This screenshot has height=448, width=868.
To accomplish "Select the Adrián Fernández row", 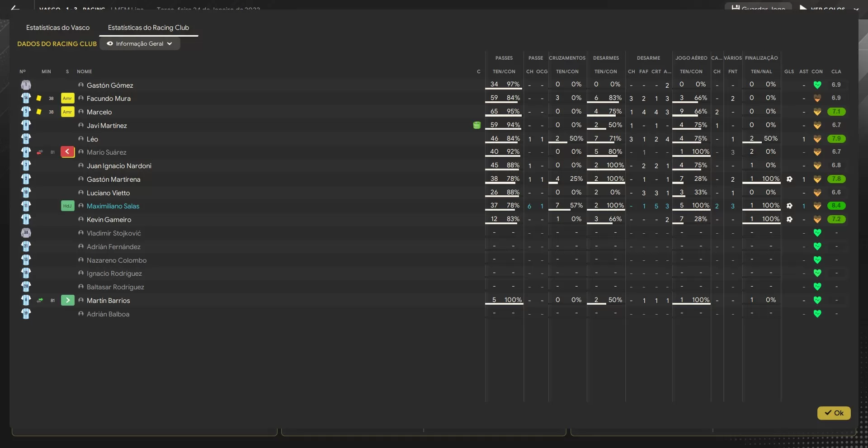I will (433, 247).
